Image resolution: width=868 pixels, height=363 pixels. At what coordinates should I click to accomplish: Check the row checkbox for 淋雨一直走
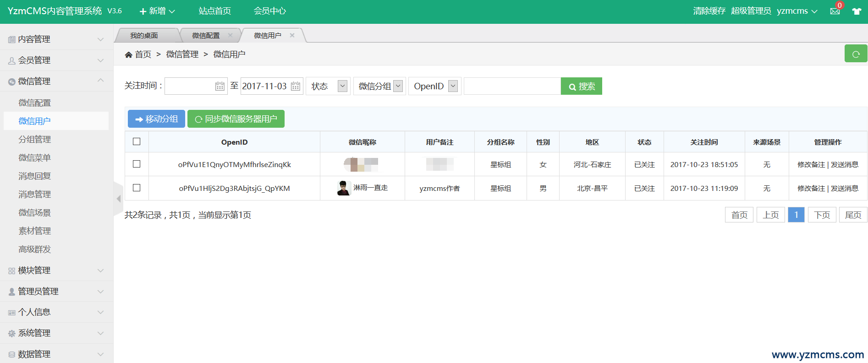tap(137, 188)
